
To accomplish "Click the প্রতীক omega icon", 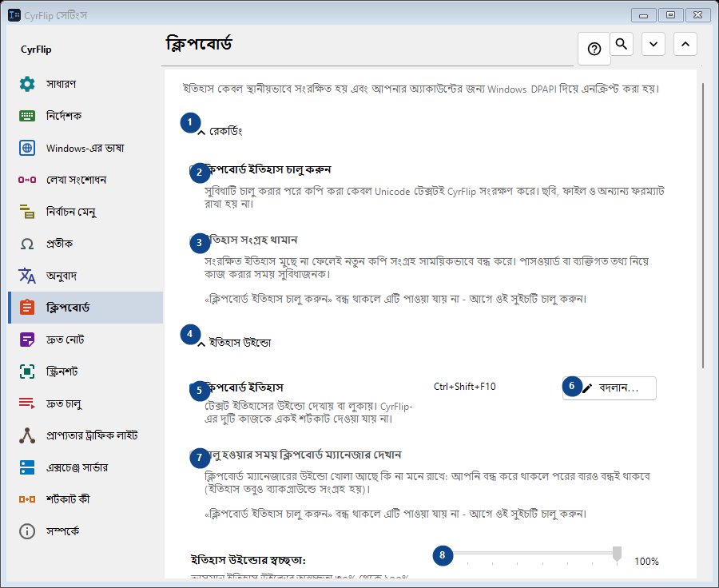I will click(27, 244).
